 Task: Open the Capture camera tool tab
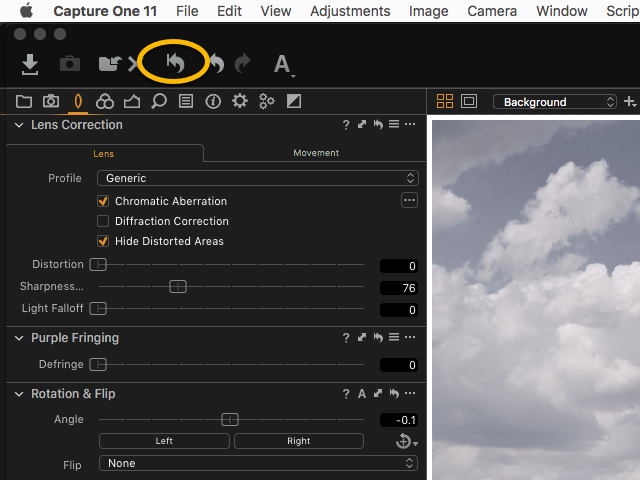tap(50, 101)
